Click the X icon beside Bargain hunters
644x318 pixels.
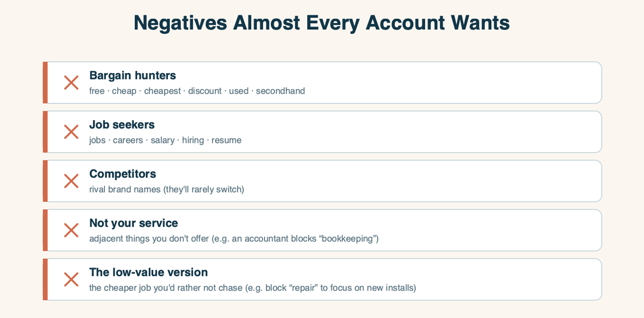click(x=71, y=83)
